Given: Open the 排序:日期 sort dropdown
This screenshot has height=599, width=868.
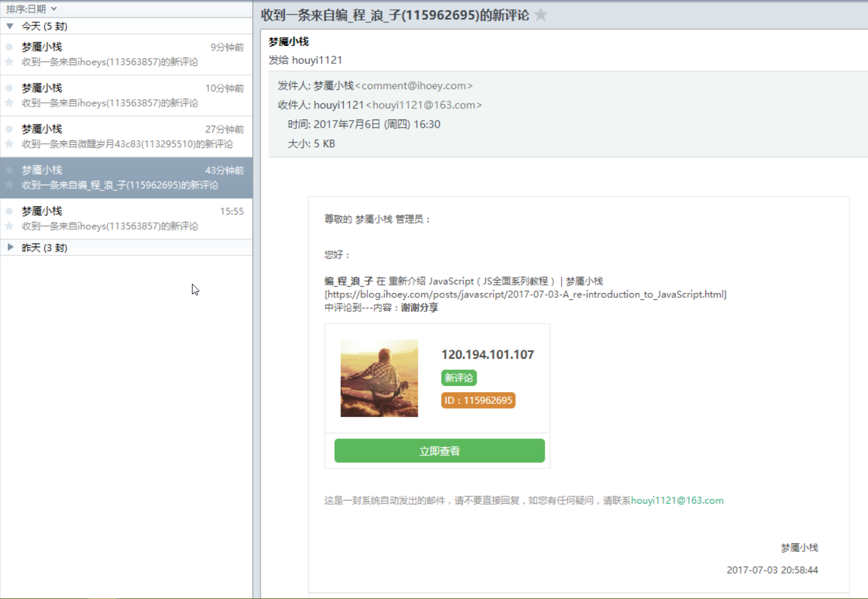Looking at the screenshot, I should click(x=32, y=9).
